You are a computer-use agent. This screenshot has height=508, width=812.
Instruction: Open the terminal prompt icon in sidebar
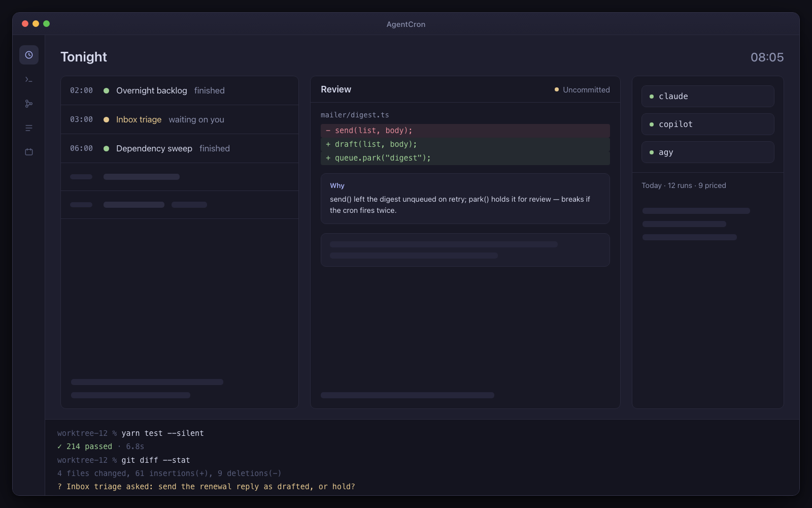29,79
